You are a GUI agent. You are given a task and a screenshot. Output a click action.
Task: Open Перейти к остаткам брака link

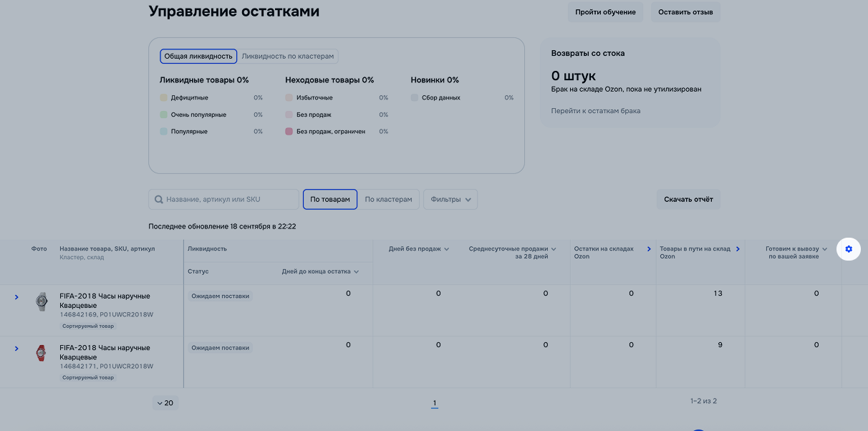point(595,111)
